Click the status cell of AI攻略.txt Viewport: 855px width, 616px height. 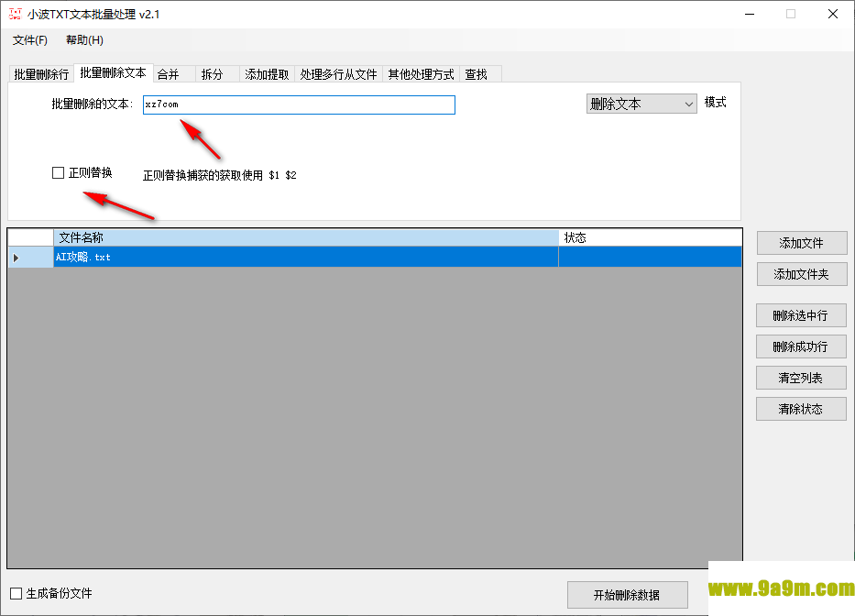650,257
